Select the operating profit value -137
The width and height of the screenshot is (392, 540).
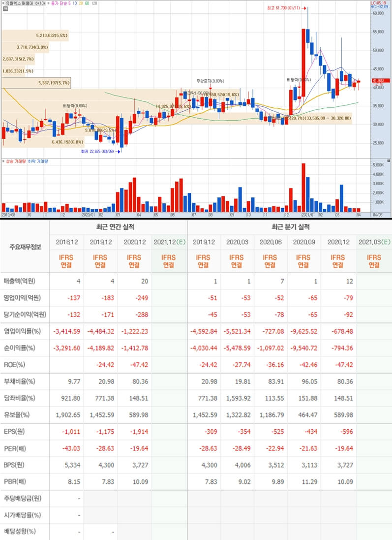74,298
